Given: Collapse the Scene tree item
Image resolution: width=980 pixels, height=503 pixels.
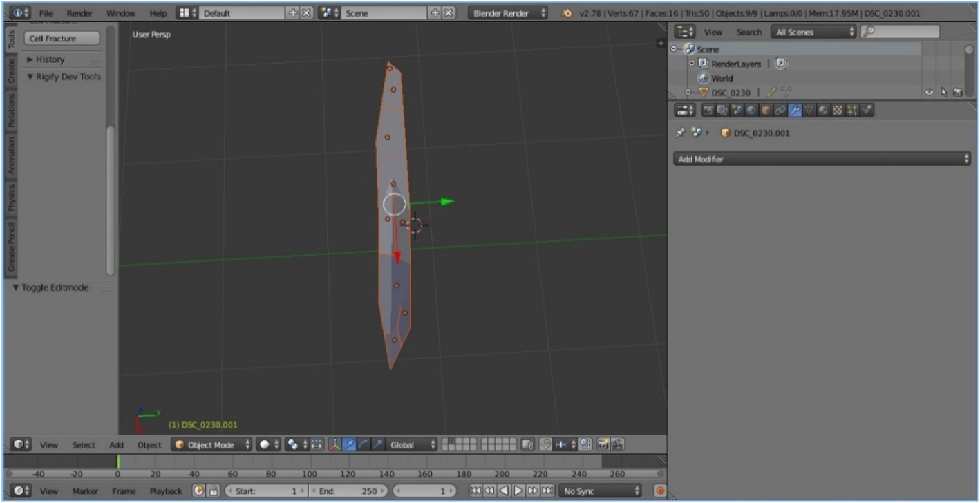Looking at the screenshot, I should coord(674,49).
